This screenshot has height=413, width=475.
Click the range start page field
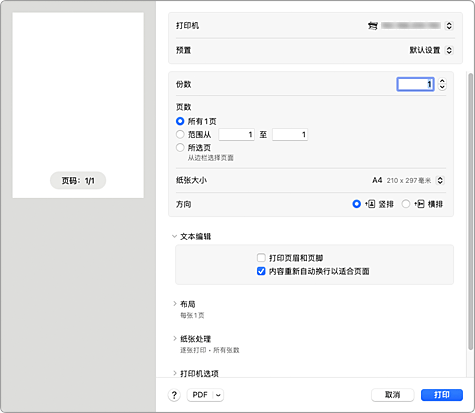(236, 134)
